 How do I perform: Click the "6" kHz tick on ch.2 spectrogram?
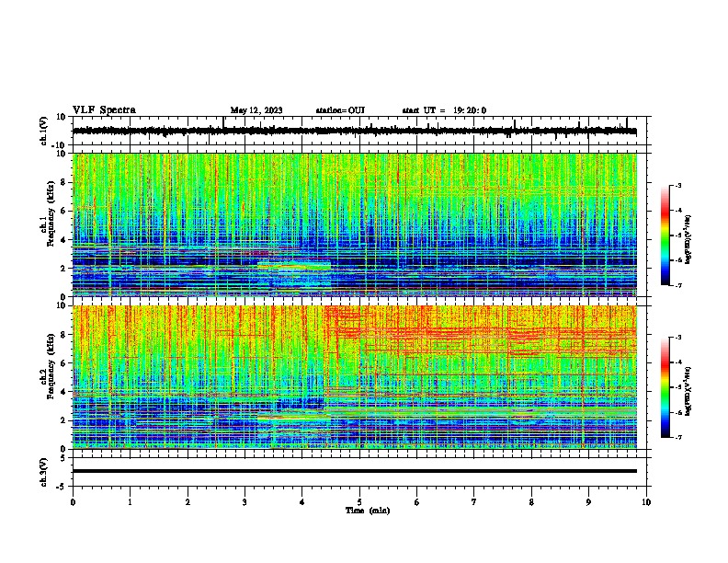point(64,362)
